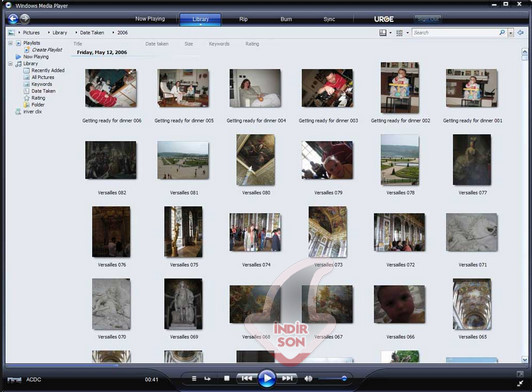Sort by the Date taken column header
This screenshot has width=532, height=392.
point(157,44)
